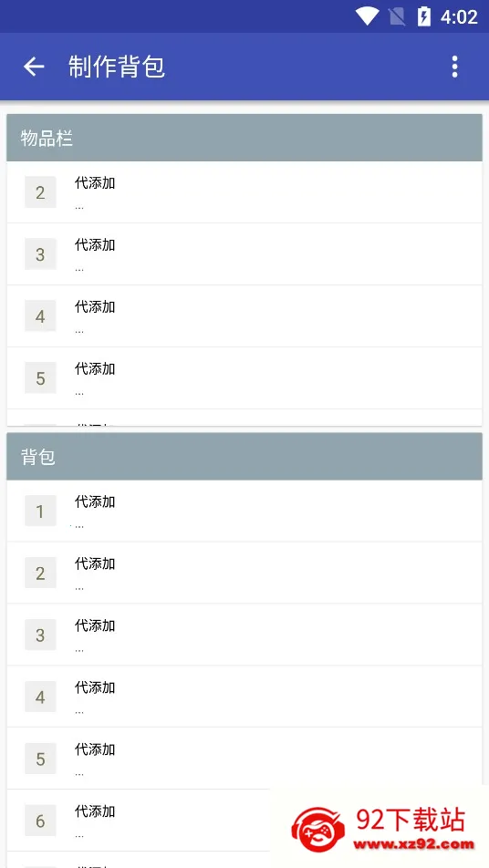This screenshot has width=489, height=868.
Task: Select slot number 2 icon in 物品栏
Action: click(40, 192)
